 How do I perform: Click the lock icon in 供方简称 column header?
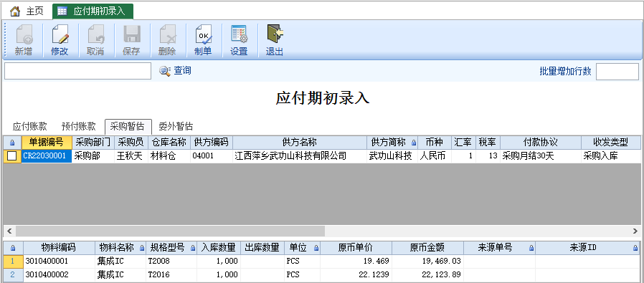(x=414, y=143)
